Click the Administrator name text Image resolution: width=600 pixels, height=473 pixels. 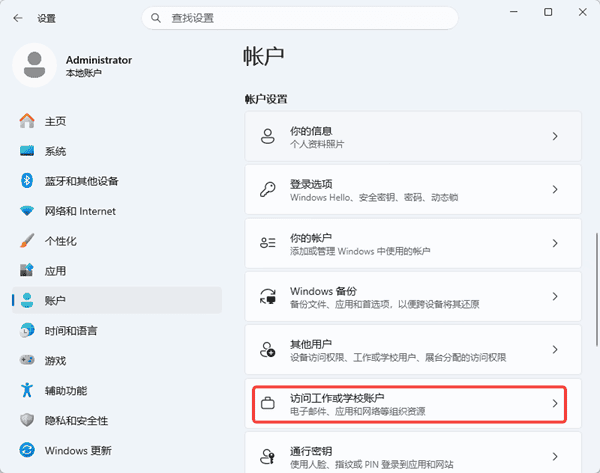coord(99,60)
